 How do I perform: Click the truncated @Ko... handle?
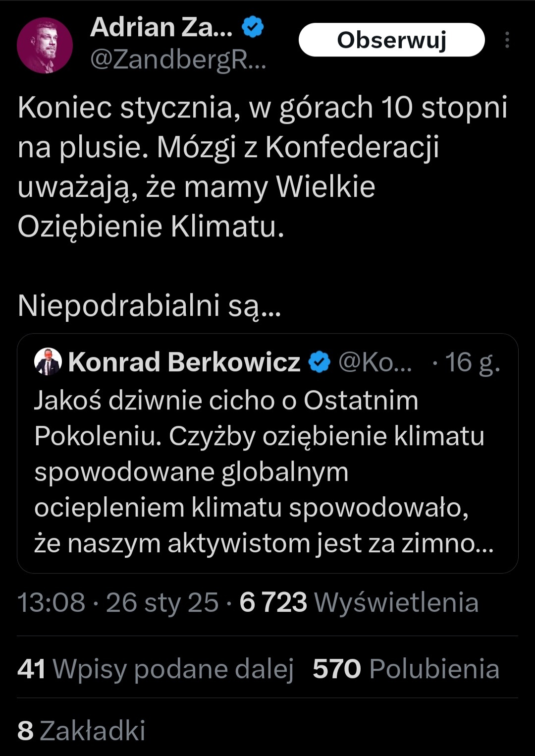pyautogui.click(x=374, y=362)
